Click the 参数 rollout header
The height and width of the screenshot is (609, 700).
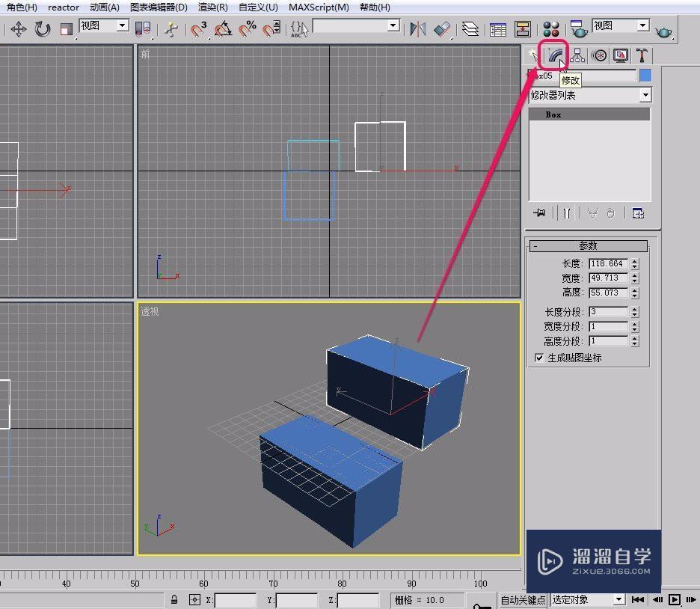coord(590,245)
